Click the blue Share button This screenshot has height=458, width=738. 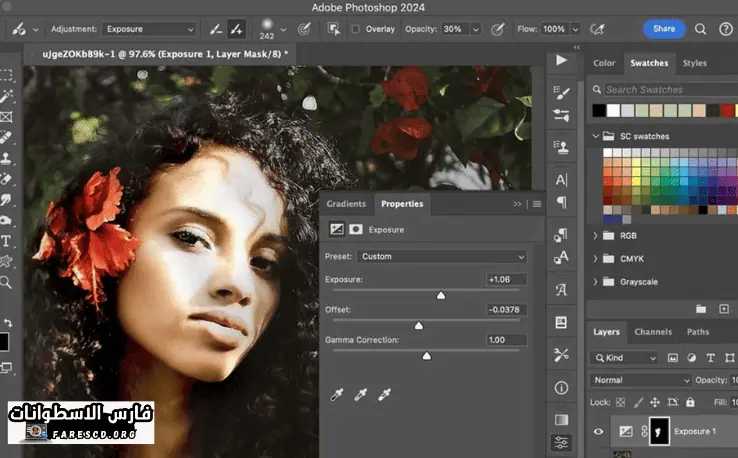664,29
